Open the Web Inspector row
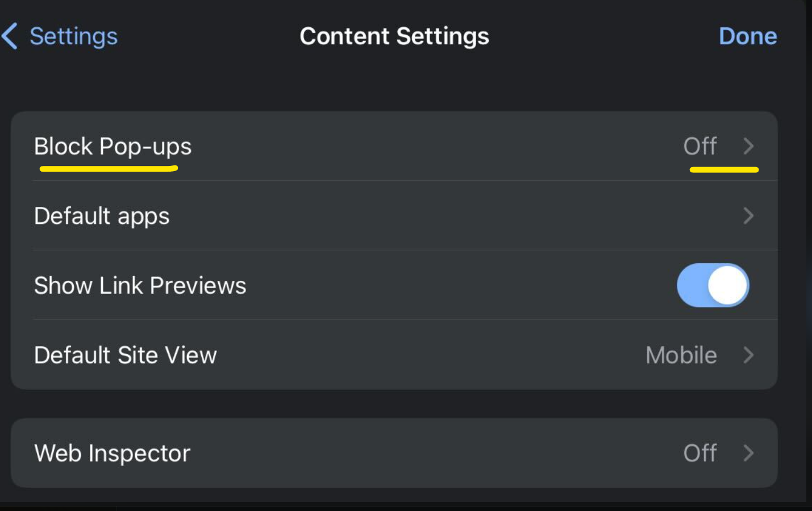The height and width of the screenshot is (511, 812). click(394, 453)
